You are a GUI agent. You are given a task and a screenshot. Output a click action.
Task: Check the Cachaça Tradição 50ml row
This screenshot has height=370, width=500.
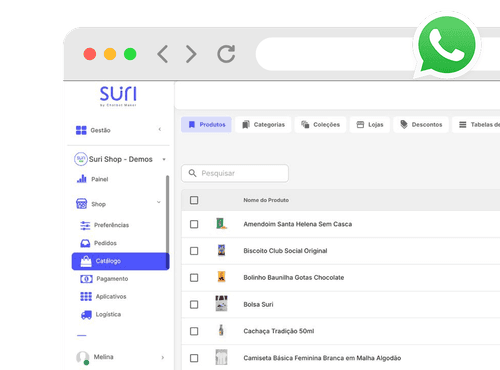point(194,331)
